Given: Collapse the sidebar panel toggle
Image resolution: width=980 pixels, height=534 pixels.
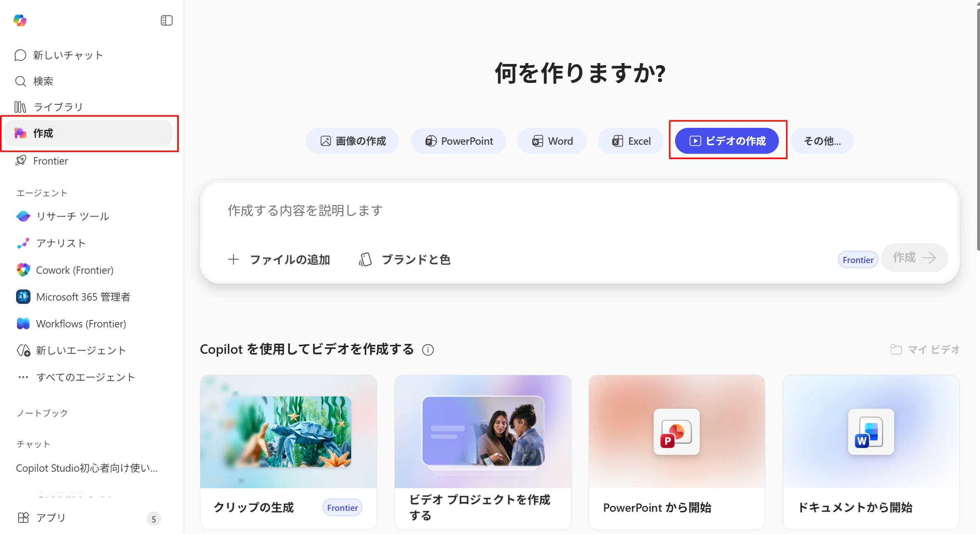Looking at the screenshot, I should coord(166,20).
